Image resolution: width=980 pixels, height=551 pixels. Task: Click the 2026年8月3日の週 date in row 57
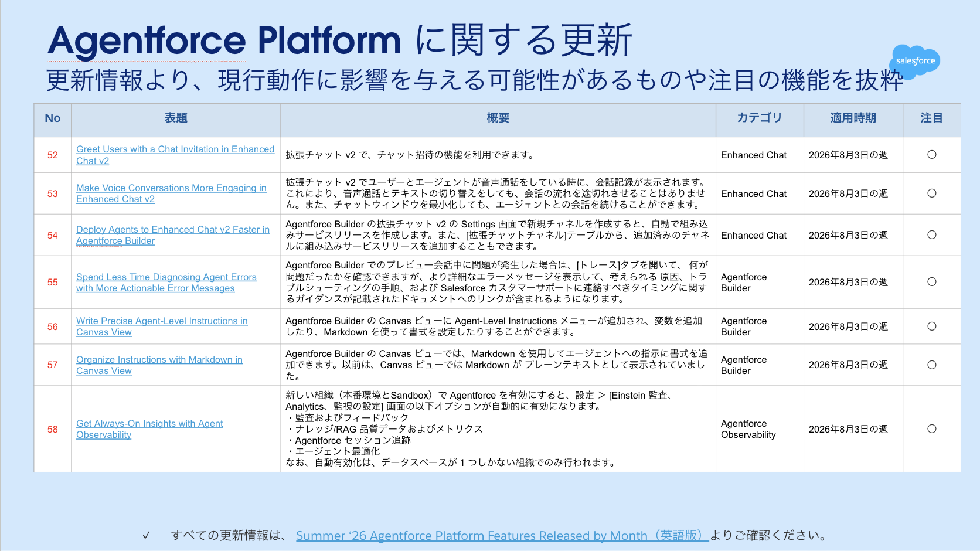848,365
